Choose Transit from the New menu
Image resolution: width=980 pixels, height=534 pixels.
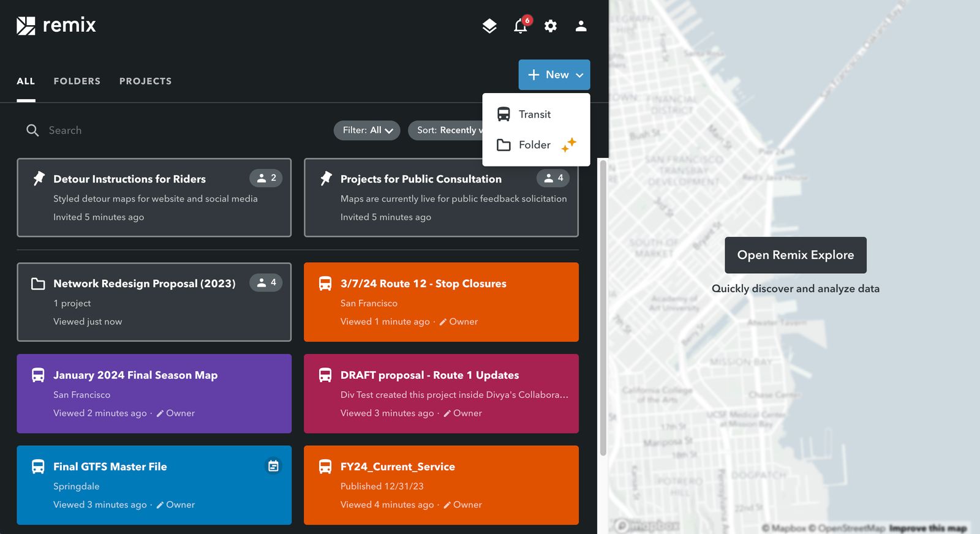(536, 114)
